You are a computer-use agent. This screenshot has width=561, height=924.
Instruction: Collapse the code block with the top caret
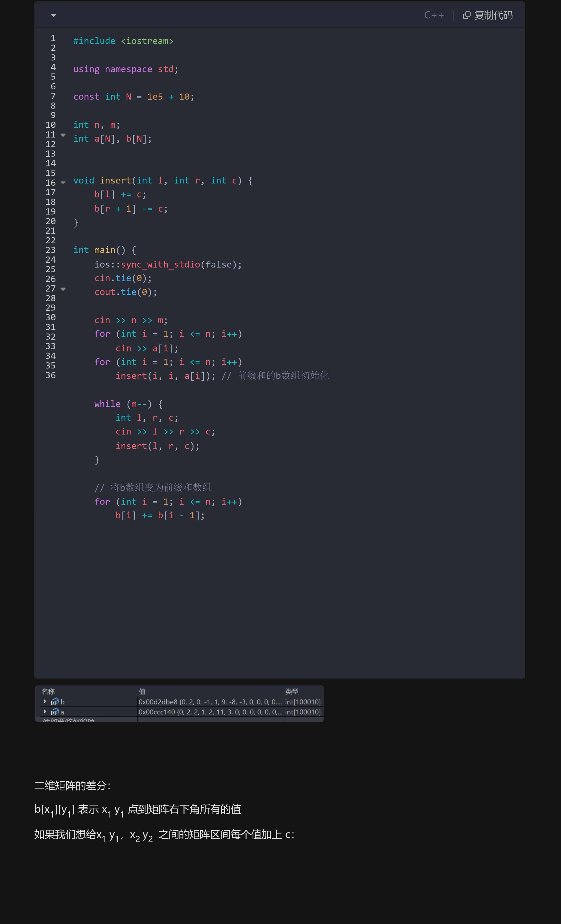pos(54,15)
